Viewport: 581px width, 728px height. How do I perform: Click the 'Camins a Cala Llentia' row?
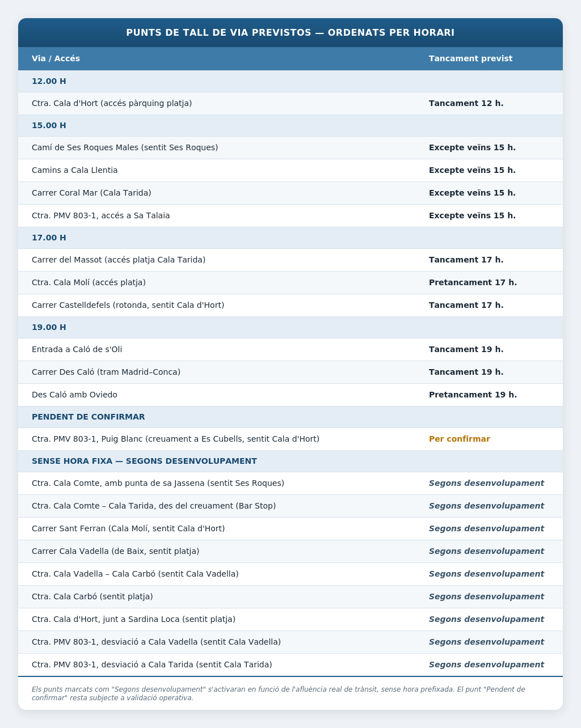tap(290, 170)
